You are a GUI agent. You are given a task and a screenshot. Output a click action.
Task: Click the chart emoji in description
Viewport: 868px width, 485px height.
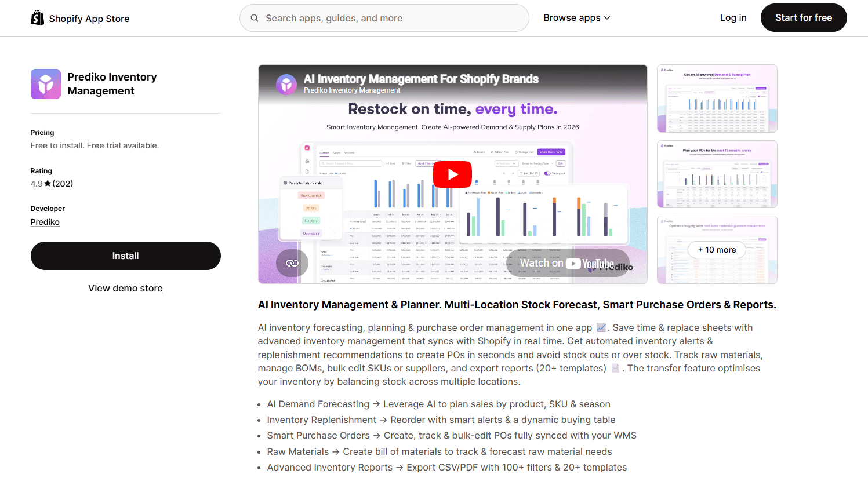601,327
